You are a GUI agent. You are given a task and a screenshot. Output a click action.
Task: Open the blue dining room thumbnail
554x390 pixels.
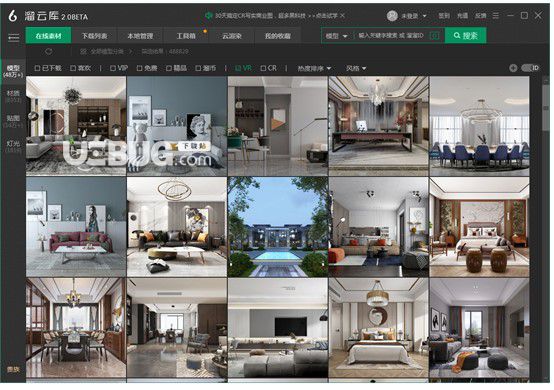click(479, 126)
